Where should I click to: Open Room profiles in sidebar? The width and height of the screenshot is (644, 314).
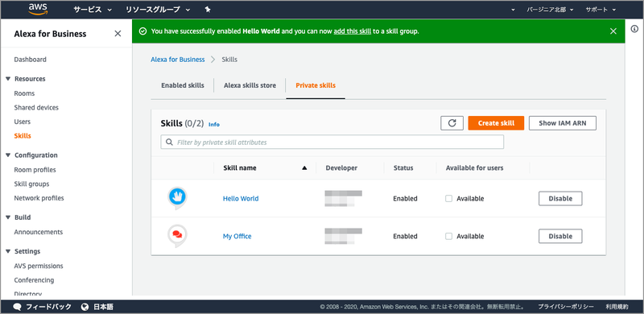(35, 170)
